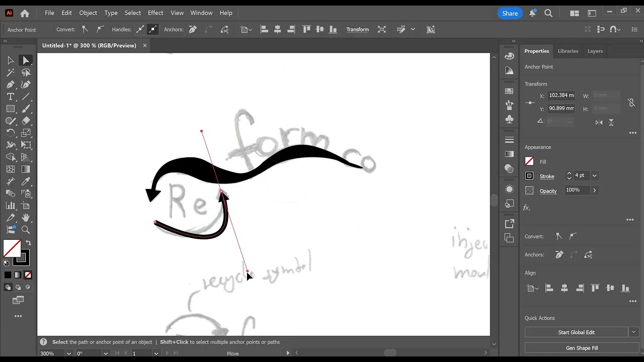Toggle show handles for multiple selected anchors

(x=140, y=29)
